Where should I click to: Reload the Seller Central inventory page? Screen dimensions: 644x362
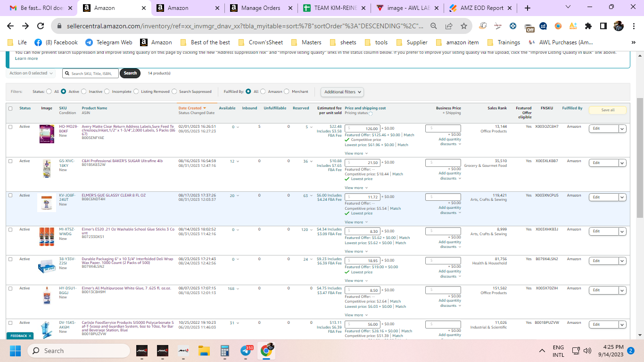pyautogui.click(x=41, y=26)
